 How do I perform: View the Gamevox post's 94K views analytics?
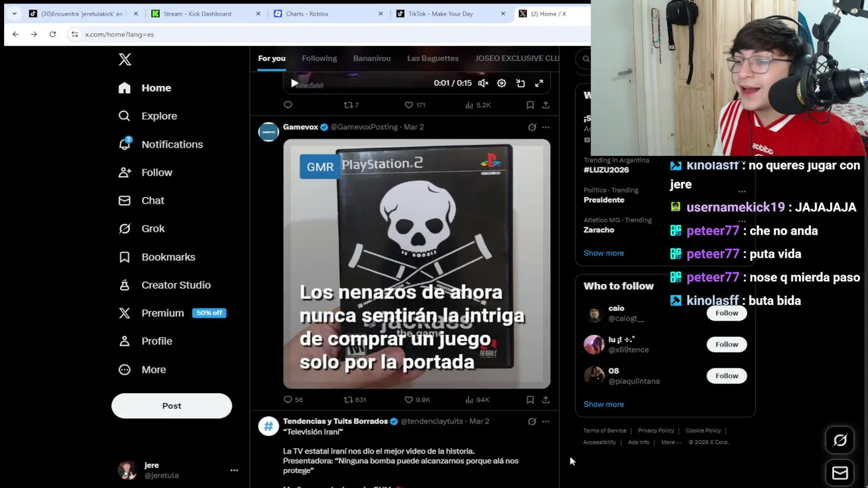click(477, 400)
